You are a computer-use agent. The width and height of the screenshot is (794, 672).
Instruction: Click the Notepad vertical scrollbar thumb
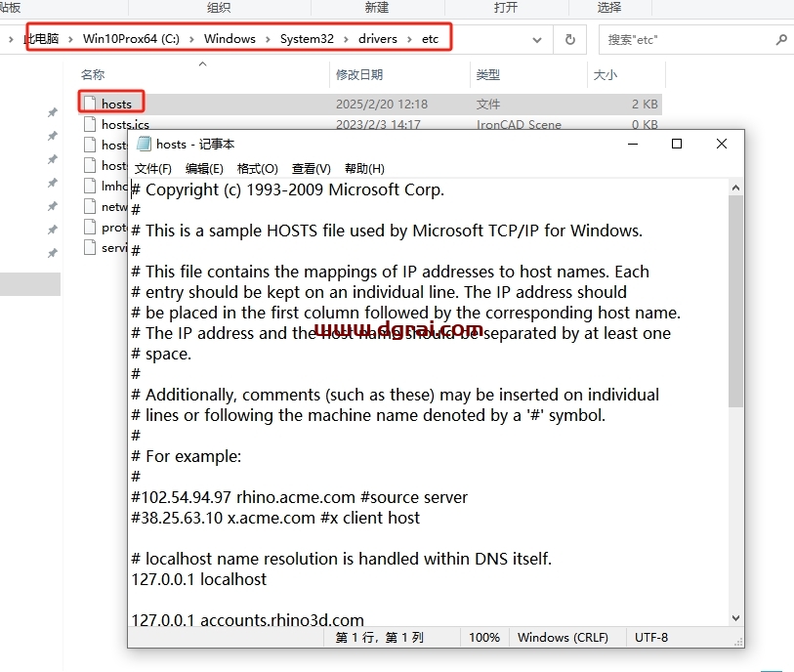tap(735, 301)
